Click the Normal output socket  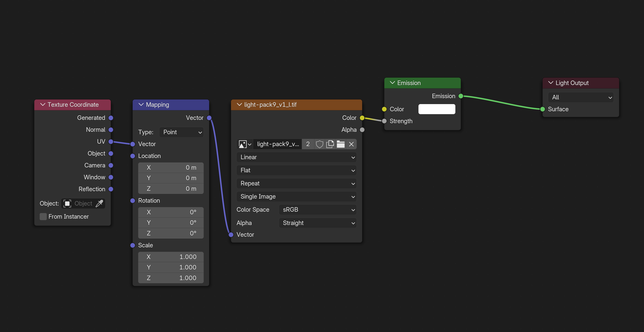point(111,130)
